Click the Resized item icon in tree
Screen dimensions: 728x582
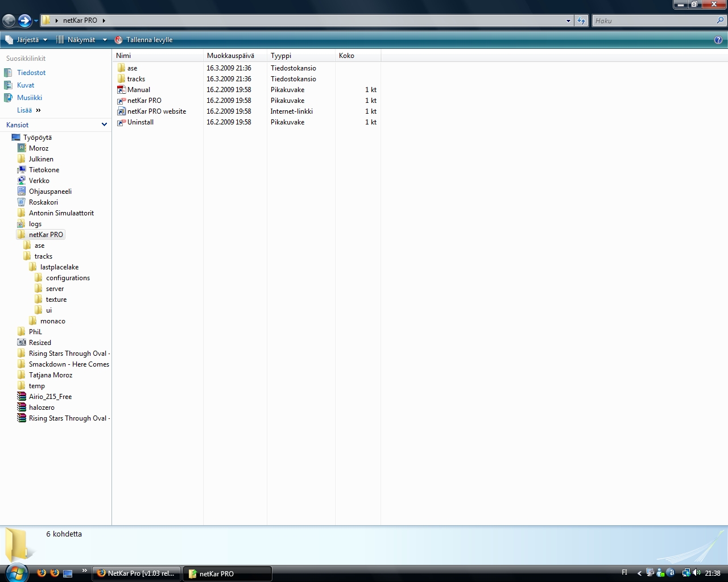point(22,343)
